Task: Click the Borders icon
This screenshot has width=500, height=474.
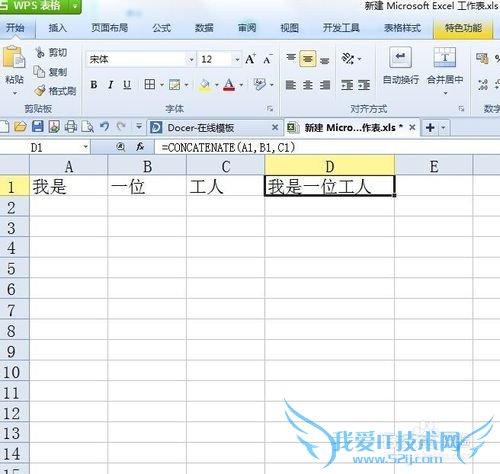Action: 150,85
